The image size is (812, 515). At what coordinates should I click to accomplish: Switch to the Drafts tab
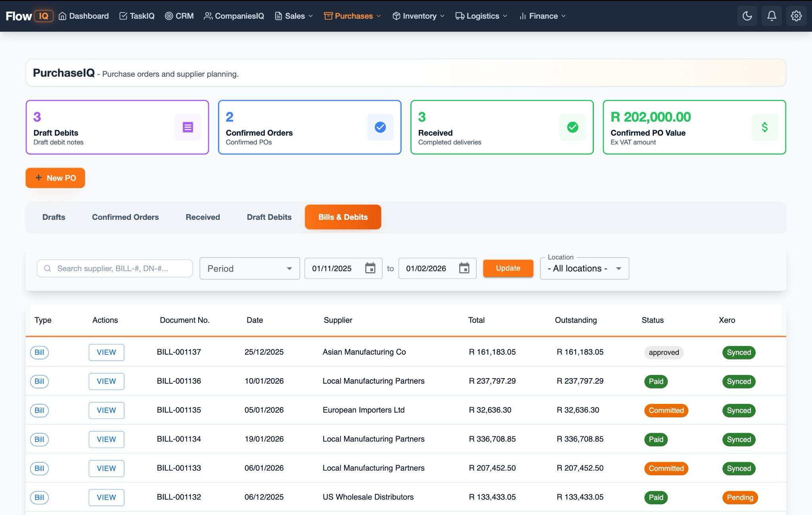[x=54, y=217]
